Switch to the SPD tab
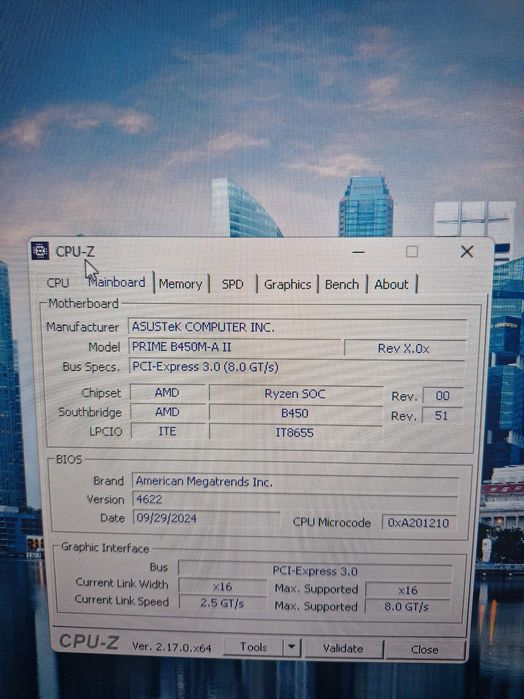 (232, 284)
